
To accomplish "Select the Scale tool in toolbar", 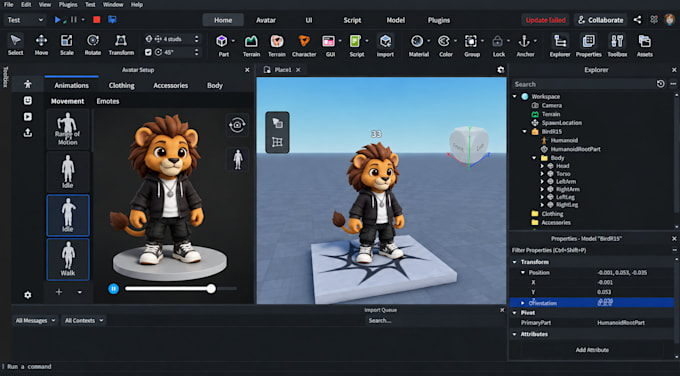I will (66, 45).
